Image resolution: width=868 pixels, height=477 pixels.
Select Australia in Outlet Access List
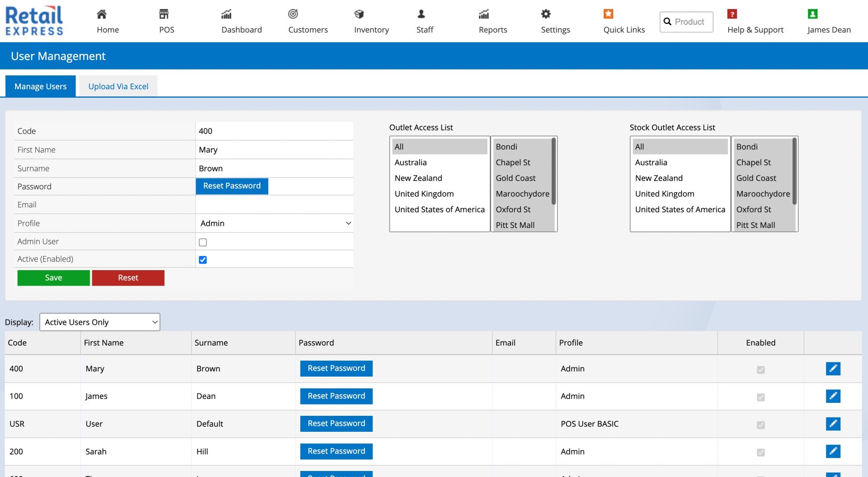(x=439, y=162)
